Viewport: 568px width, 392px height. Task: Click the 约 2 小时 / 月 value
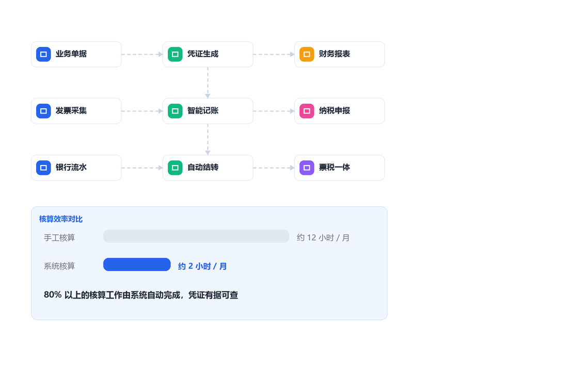pyautogui.click(x=202, y=266)
